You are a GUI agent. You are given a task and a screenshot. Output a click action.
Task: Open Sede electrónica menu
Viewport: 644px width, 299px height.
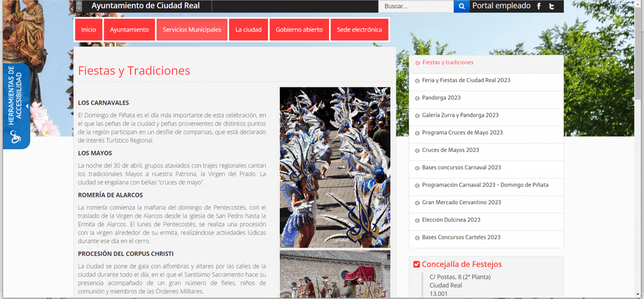coord(359,30)
